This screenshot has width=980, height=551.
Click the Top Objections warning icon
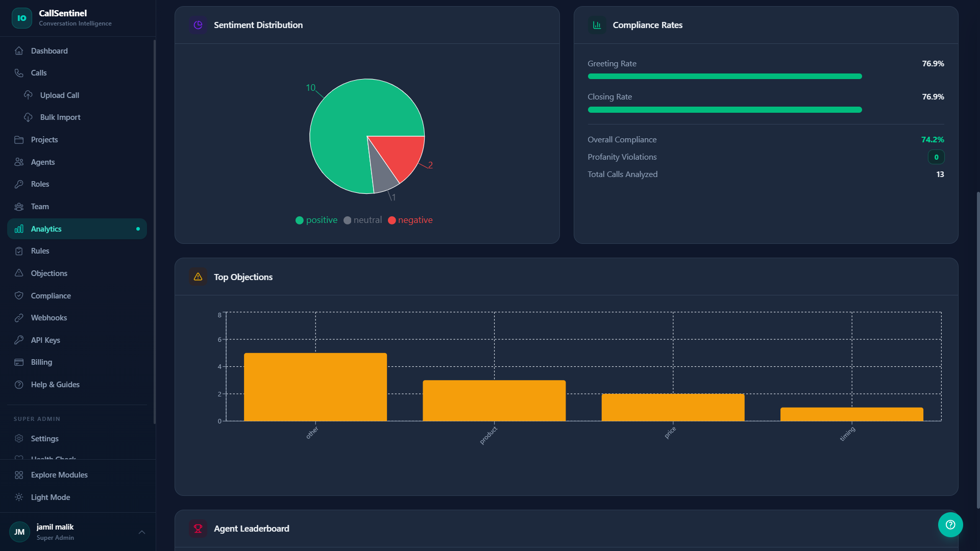198,277
